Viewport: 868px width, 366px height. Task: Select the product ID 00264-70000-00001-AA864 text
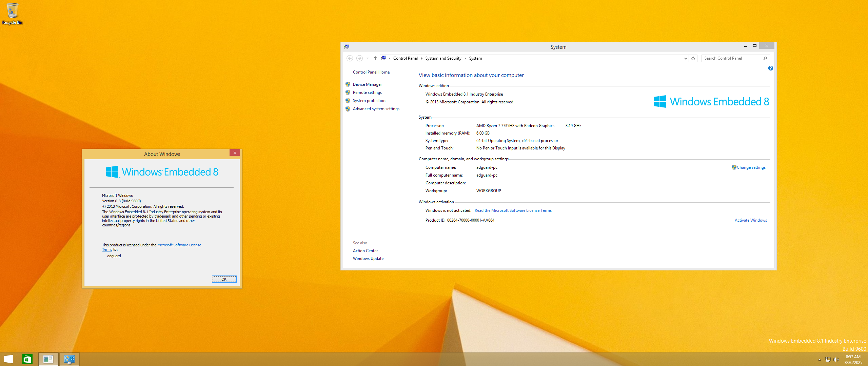click(471, 220)
